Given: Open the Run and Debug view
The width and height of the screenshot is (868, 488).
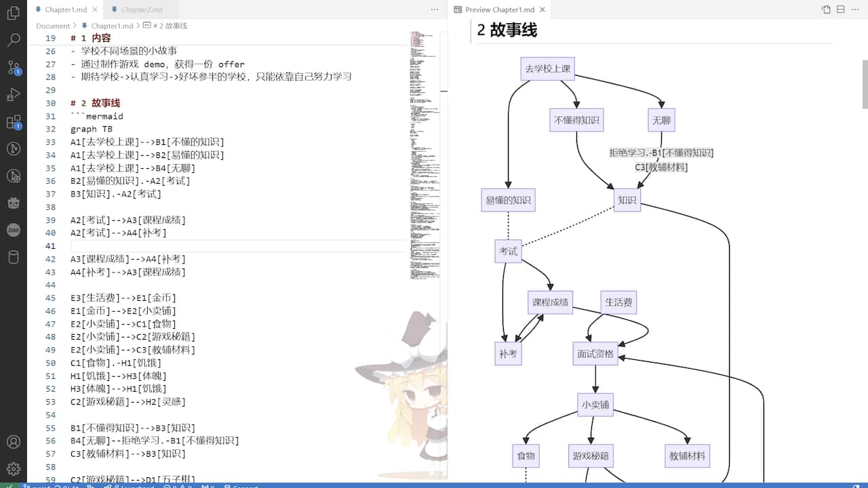Looking at the screenshot, I should pyautogui.click(x=13, y=94).
